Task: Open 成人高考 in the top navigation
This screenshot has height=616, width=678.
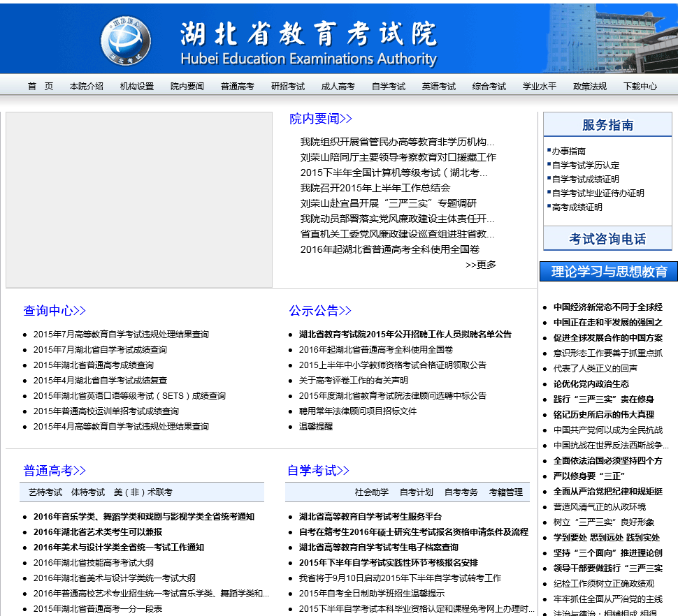Action: tap(338, 87)
